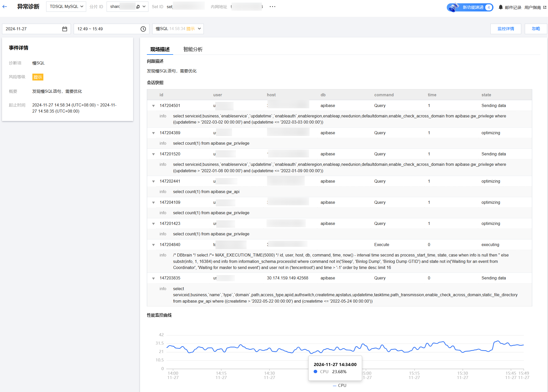Open the new feature rocket icon
The image size is (548, 392).
pos(454,7)
